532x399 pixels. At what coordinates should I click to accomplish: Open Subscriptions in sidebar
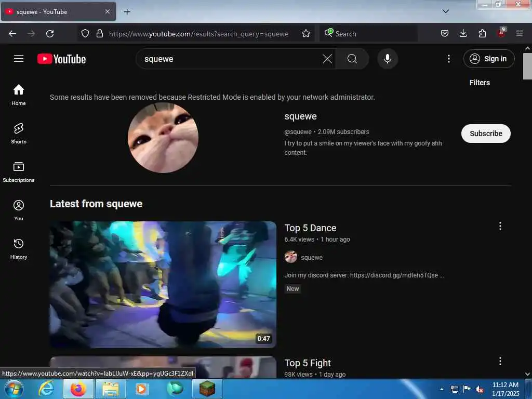point(19,172)
